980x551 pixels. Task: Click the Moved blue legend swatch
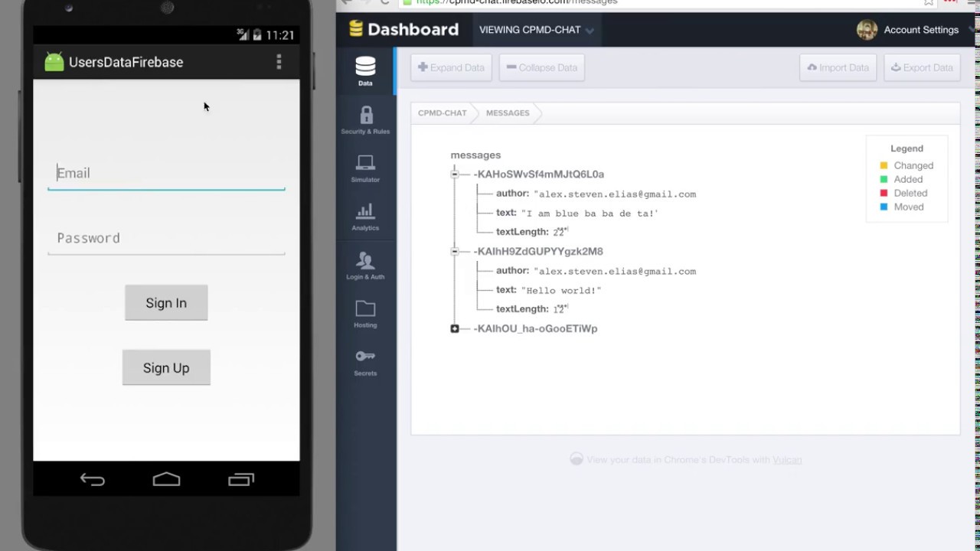coord(884,207)
